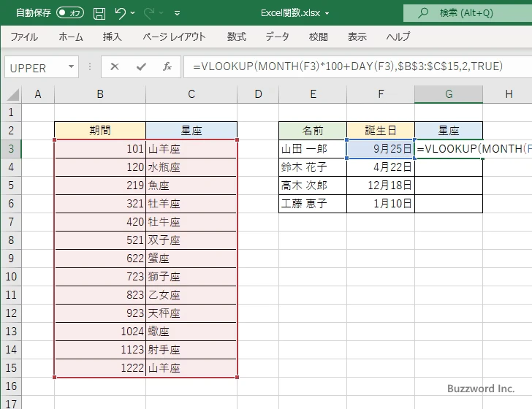Toggle the AutoSave switch
This screenshot has width=532, height=409.
tap(70, 13)
